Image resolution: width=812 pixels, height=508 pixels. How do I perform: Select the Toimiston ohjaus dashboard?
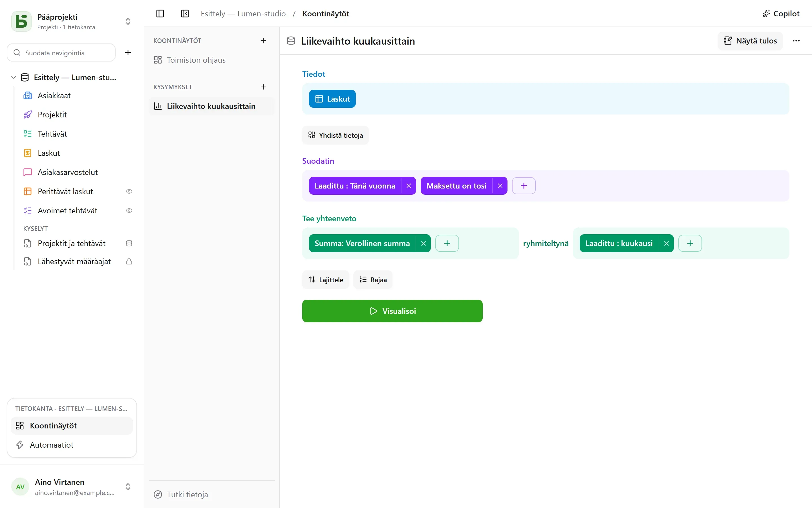[211, 60]
